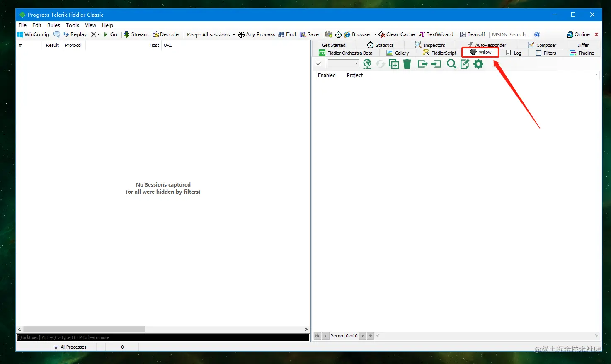Click the first record navigation button
The width and height of the screenshot is (611, 364).
click(318, 336)
